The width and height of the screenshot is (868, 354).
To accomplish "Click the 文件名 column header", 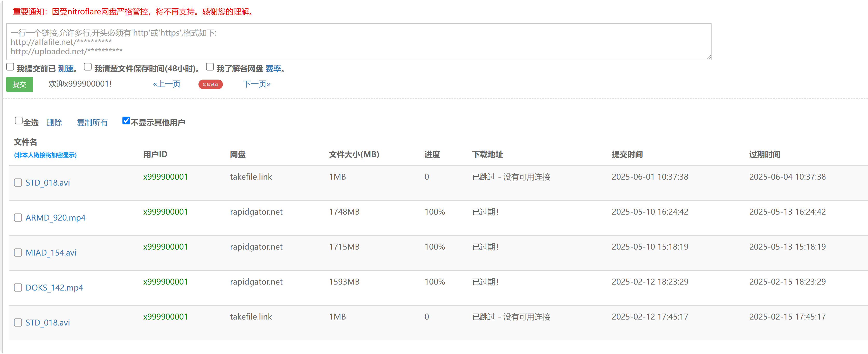I will (26, 142).
